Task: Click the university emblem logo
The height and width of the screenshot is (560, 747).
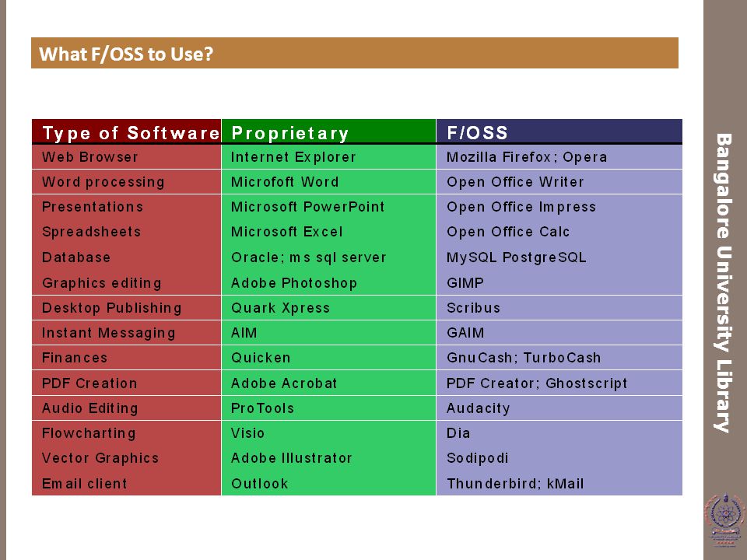Action: (725, 520)
